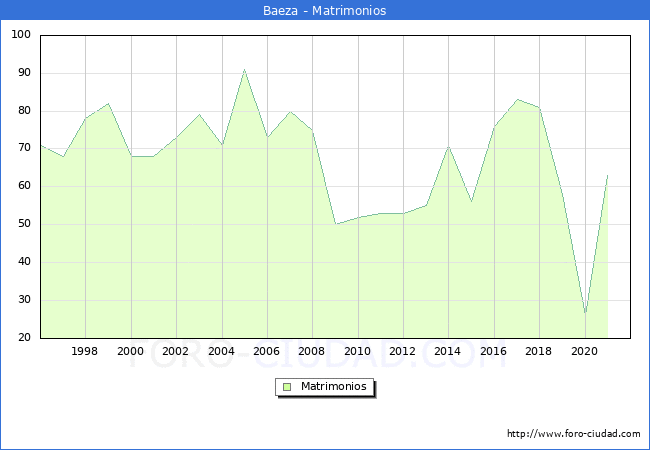Click the Matrimonios legend label
The height and width of the screenshot is (450, 650).
(334, 386)
